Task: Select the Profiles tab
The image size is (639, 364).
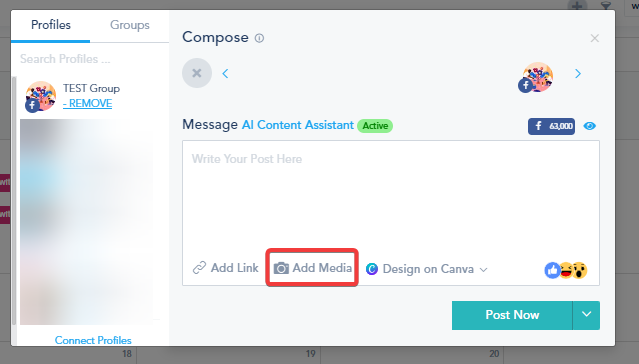Action: click(51, 25)
